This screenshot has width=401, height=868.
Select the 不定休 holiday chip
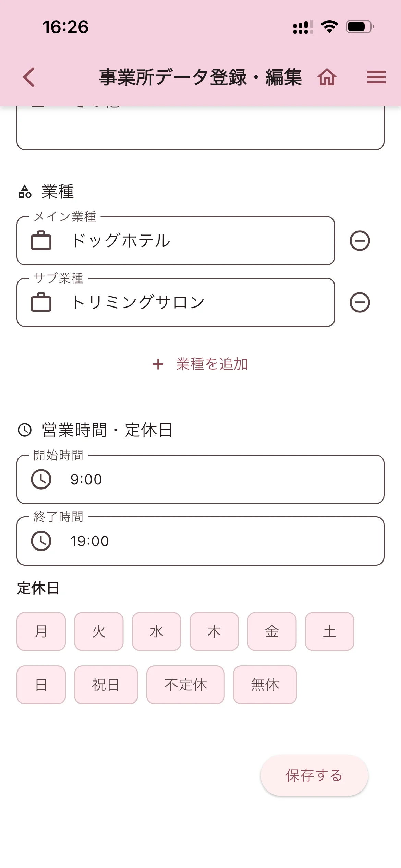pos(185,685)
